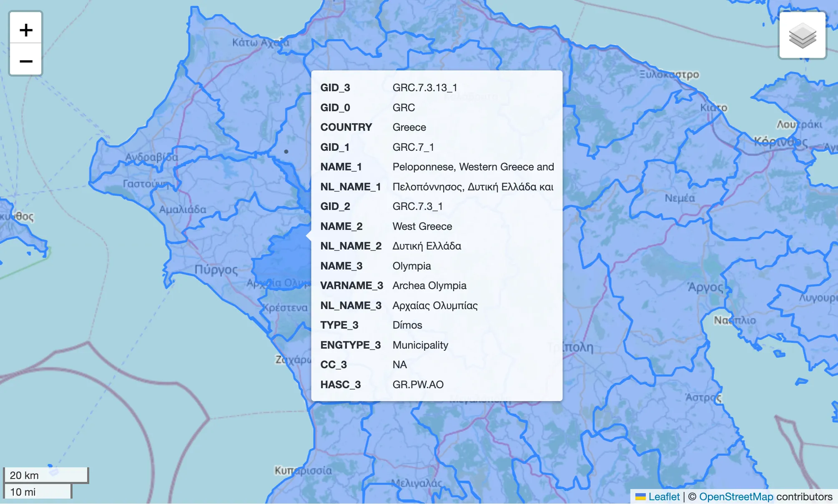Click the Κρέστενα town label on map
This screenshot has width=838, height=504.
(x=285, y=308)
